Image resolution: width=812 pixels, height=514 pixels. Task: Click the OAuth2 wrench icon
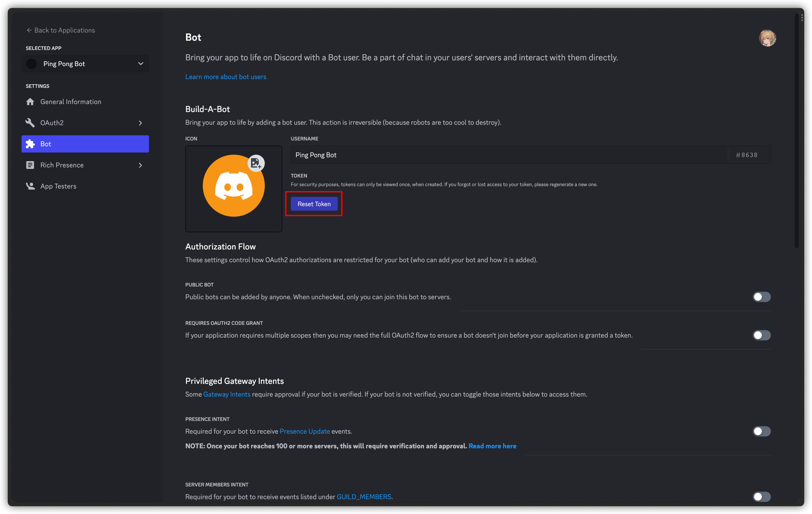pyautogui.click(x=30, y=123)
